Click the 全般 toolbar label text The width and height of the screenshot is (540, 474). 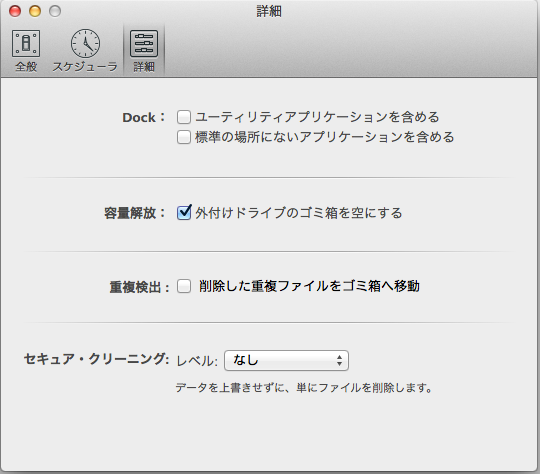click(26, 66)
